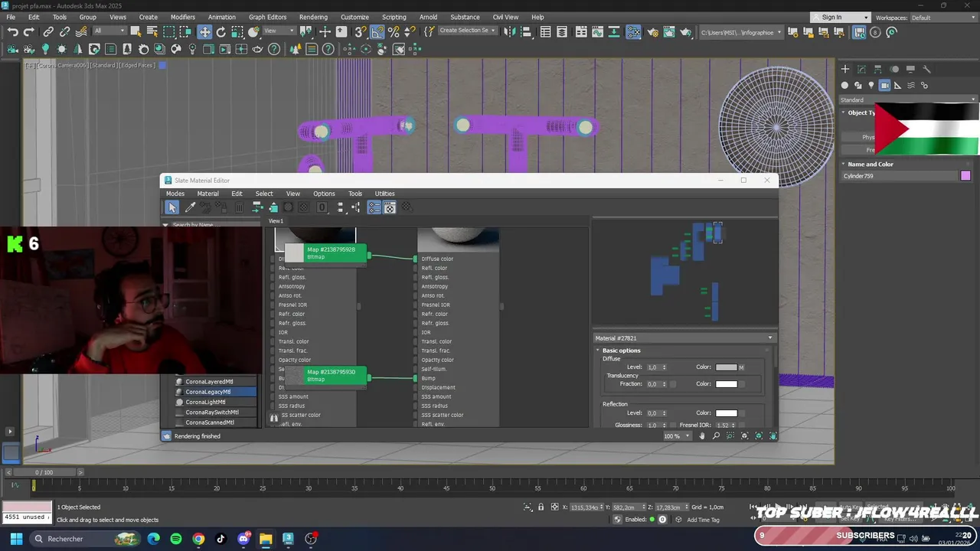Click the M map button beside Diffuse color
Screen dimensions: 980x551
(741, 367)
